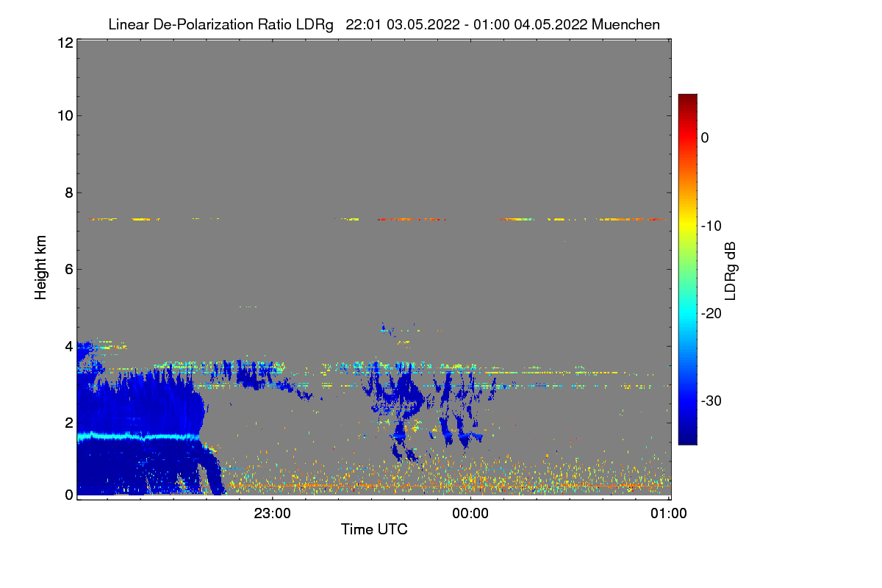Click the plot title 'Linear De-Polarization Ratio LDRg'

click(220, 24)
